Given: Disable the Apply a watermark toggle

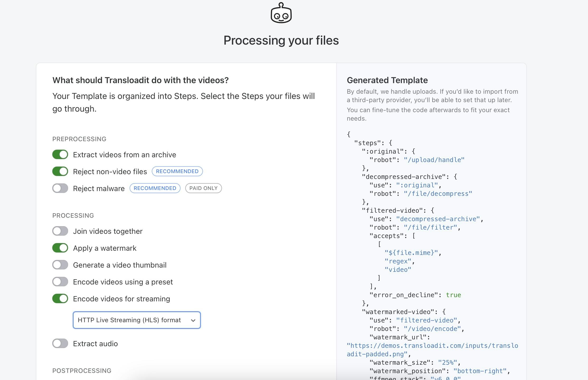Looking at the screenshot, I should point(60,248).
